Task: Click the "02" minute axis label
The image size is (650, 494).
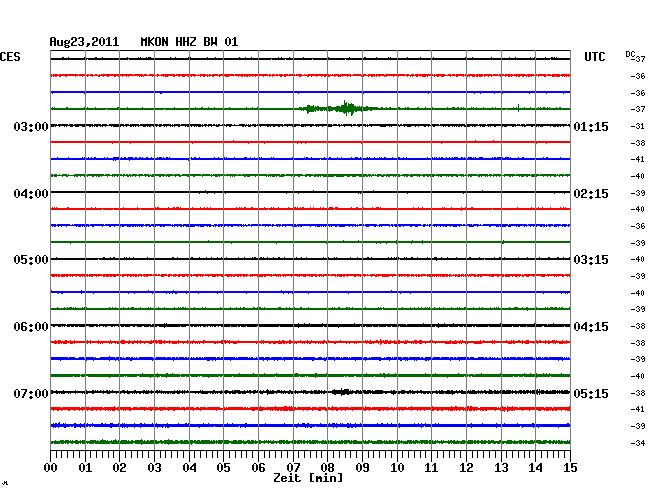Action: pos(119,468)
